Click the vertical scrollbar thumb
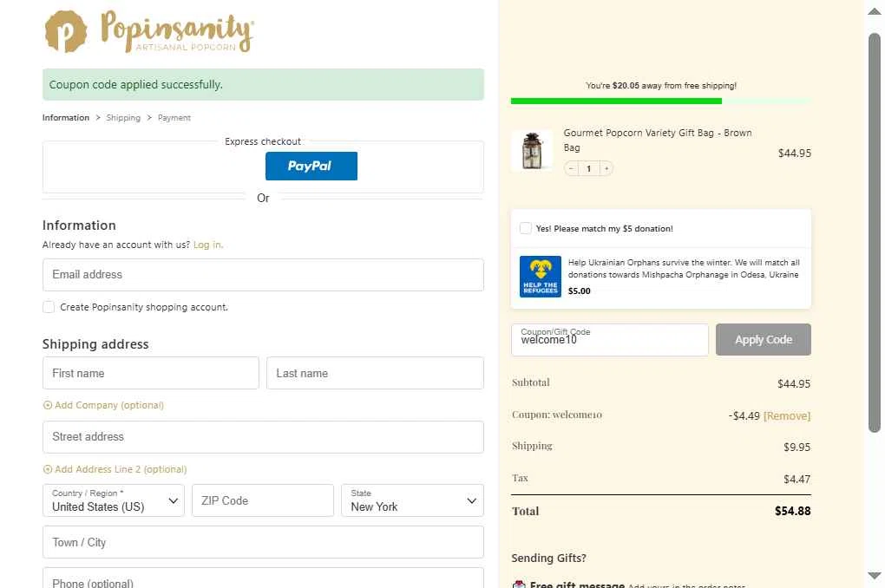This screenshot has height=588, width=885. (875, 232)
